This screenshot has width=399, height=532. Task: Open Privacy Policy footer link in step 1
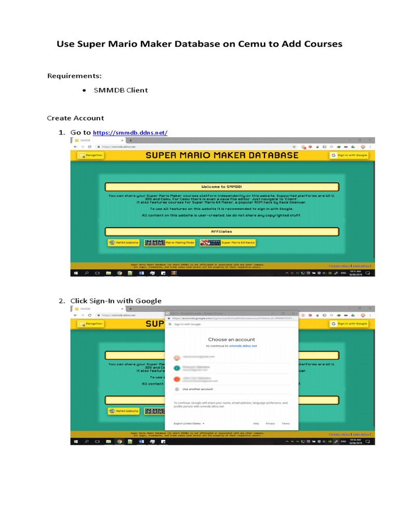[340, 265]
